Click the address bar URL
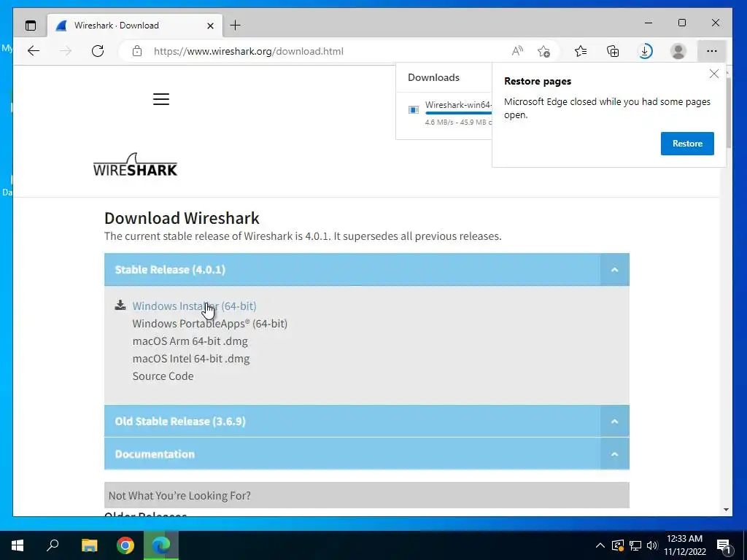The image size is (747, 560). (x=248, y=52)
